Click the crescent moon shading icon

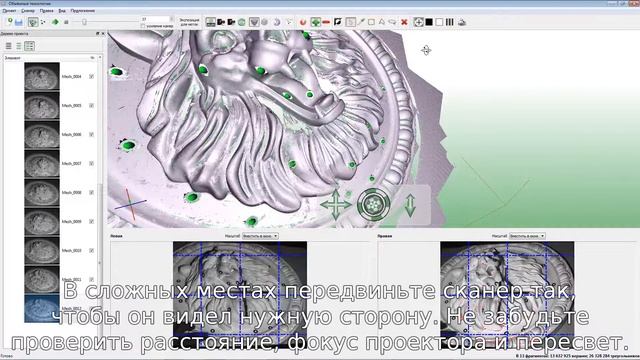point(277,22)
